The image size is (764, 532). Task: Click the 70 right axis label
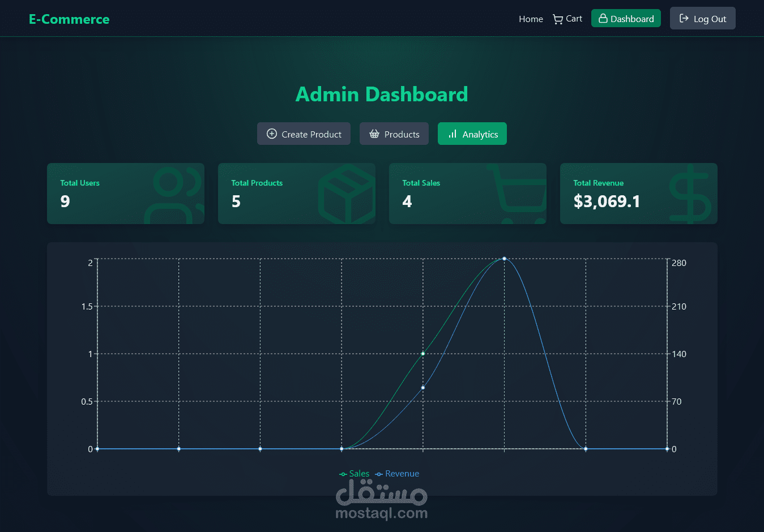click(x=677, y=402)
